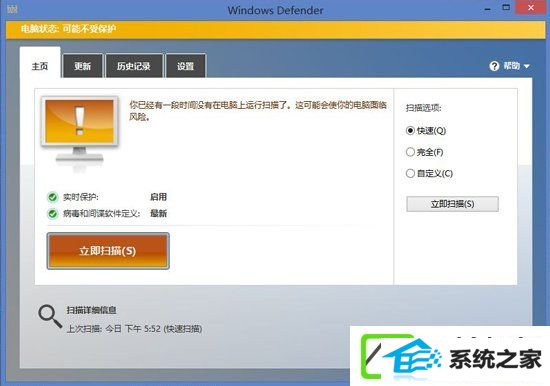Viewport: 550px width, 386px height.
Task: Click the help question mark icon
Action: tap(494, 66)
